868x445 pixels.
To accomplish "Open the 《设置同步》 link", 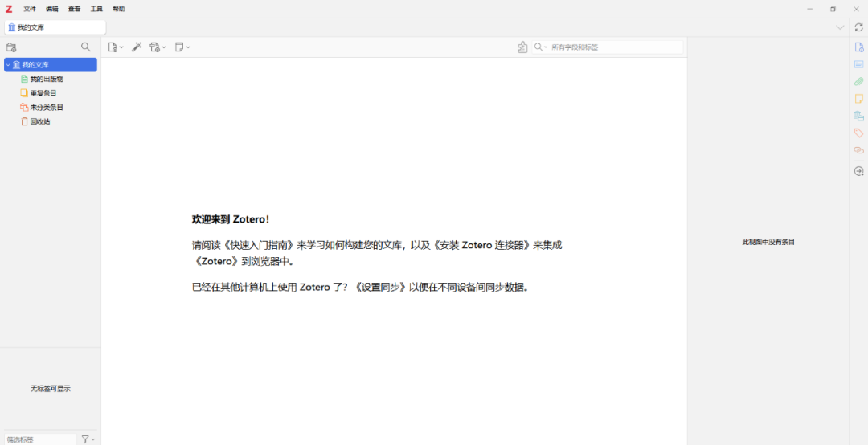I will tap(379, 288).
